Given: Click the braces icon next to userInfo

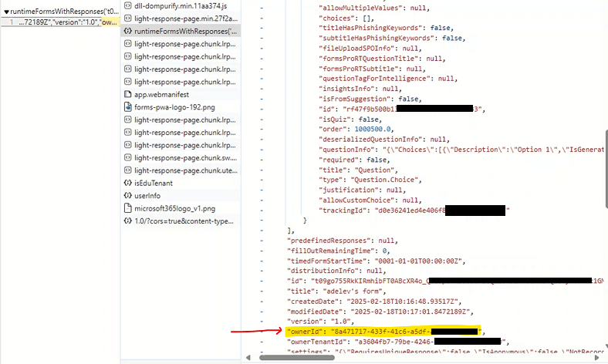Looking at the screenshot, I should point(127,195).
